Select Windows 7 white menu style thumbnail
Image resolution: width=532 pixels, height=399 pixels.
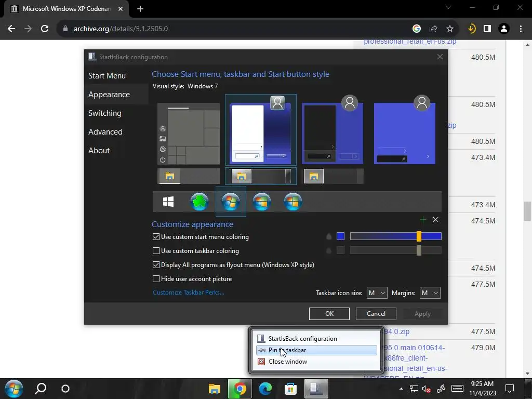261,130
